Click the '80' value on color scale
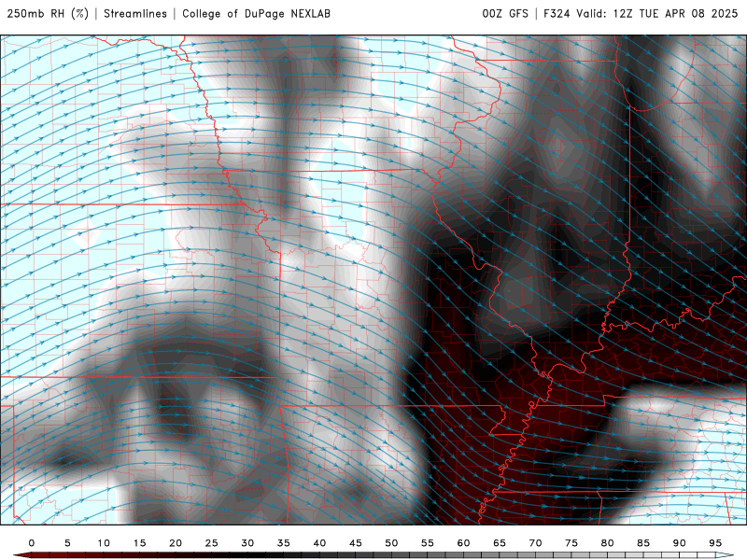The height and width of the screenshot is (560, 747). pos(608,543)
